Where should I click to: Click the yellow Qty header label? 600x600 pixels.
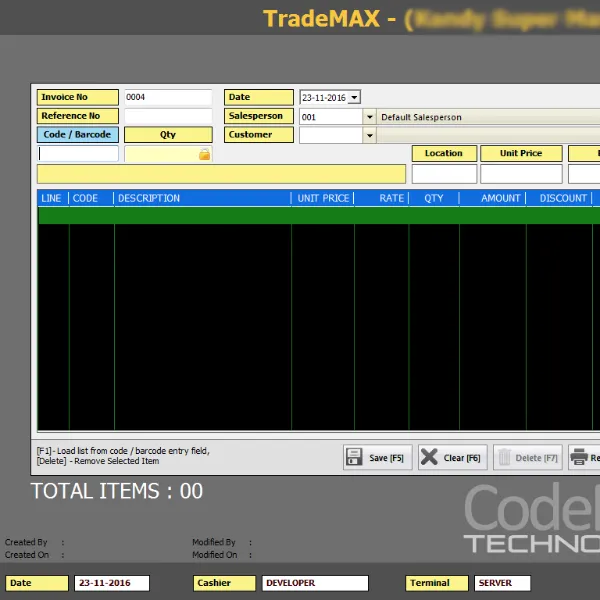(x=168, y=135)
